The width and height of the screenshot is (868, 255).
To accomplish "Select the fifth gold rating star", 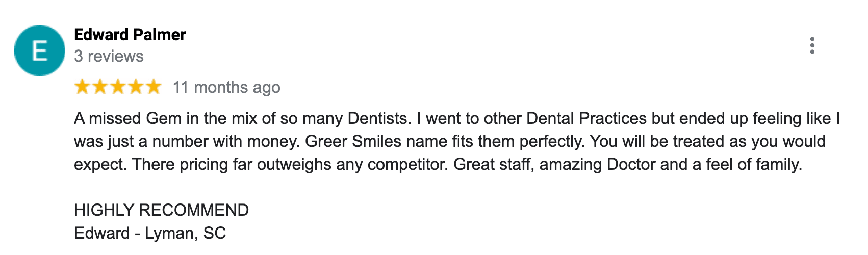I will (153, 87).
